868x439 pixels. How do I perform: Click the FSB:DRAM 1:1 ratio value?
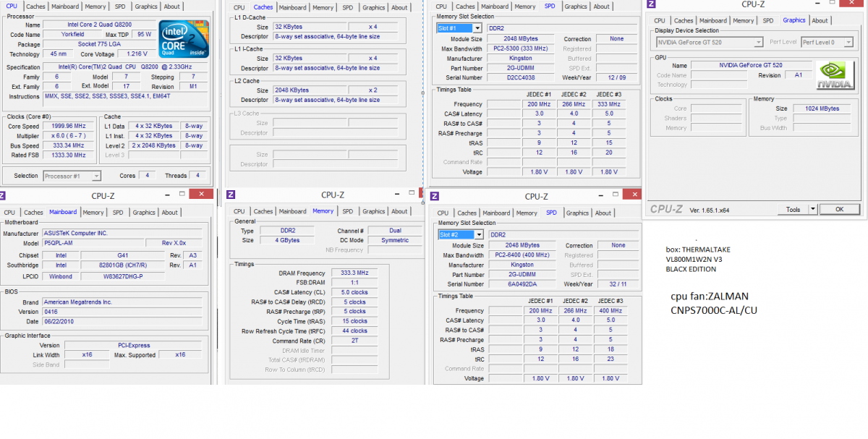[x=354, y=282]
